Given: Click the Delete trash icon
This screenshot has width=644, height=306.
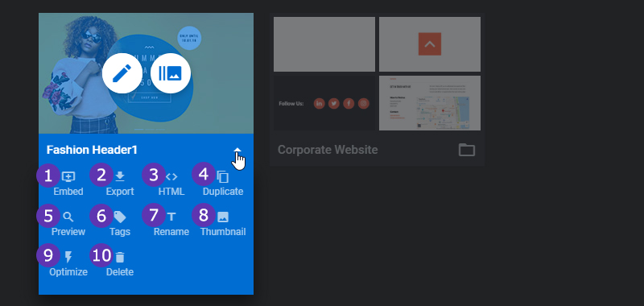Looking at the screenshot, I should tap(119, 257).
